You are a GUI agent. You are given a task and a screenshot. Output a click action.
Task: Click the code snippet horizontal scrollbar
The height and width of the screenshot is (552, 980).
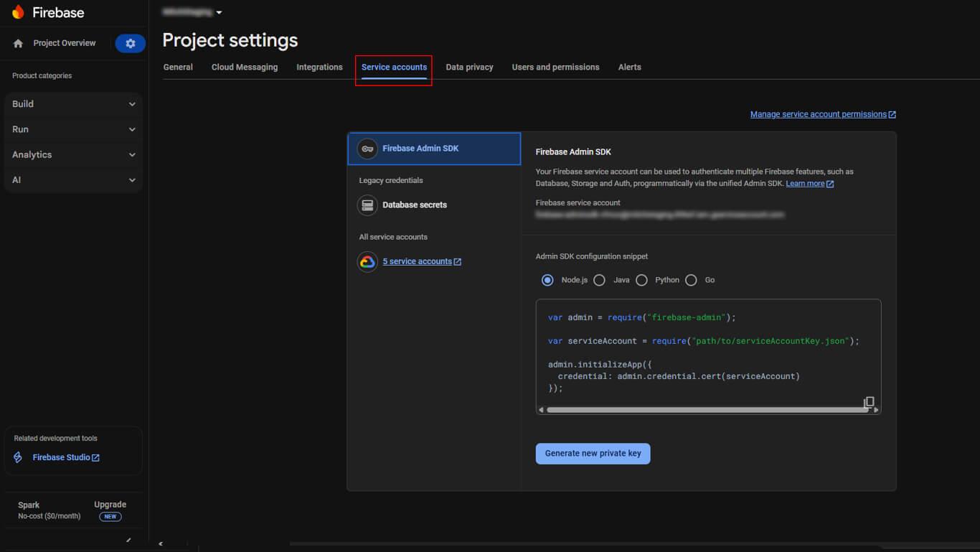[x=707, y=408]
